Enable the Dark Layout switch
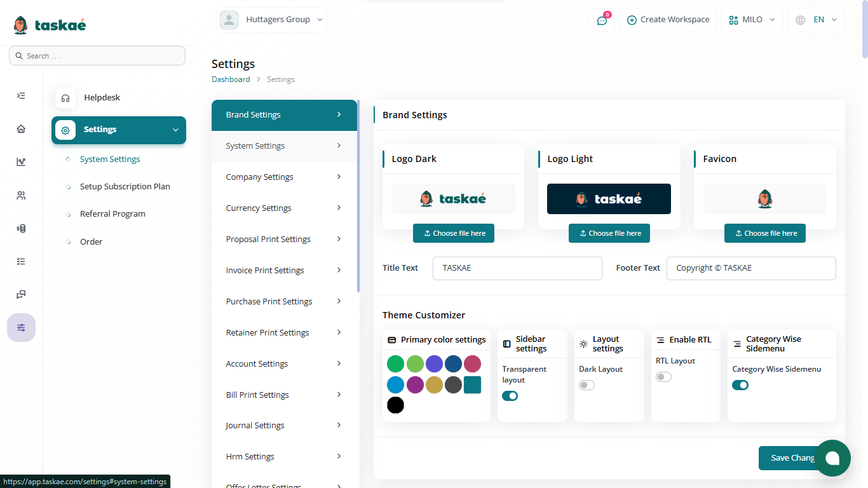868x488 pixels. pyautogui.click(x=587, y=385)
